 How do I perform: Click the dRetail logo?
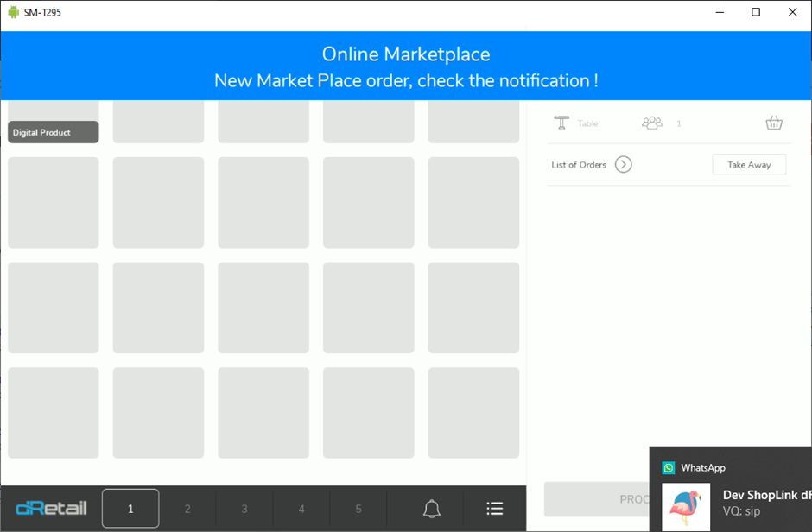pyautogui.click(x=52, y=508)
